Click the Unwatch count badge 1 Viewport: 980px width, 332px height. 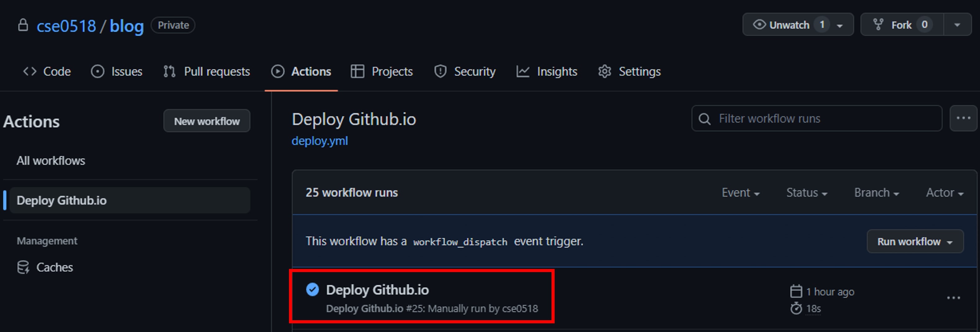[x=822, y=25]
